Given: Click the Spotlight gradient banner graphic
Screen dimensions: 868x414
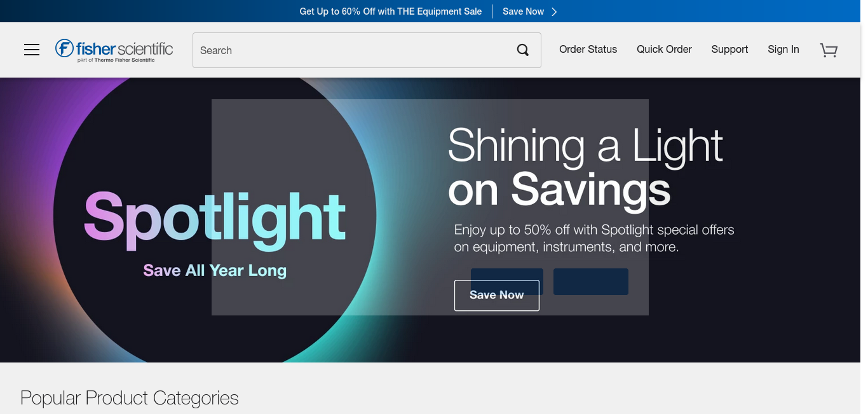Looking at the screenshot, I should (x=215, y=219).
